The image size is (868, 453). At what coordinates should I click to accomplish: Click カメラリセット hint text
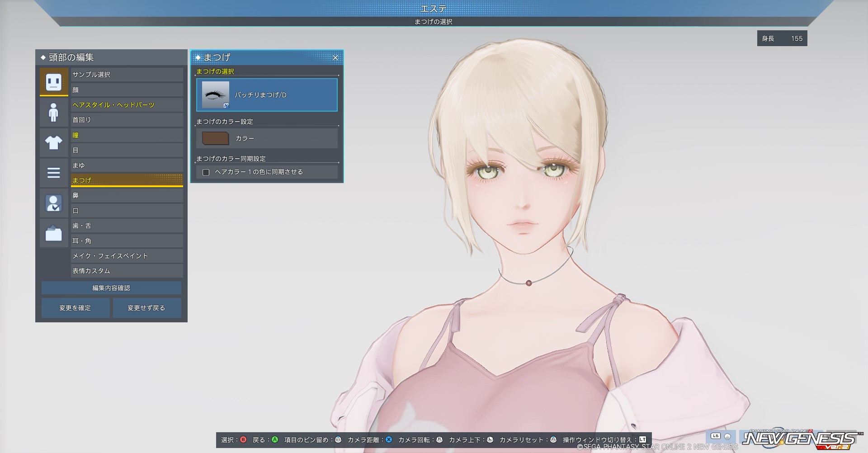(521, 439)
